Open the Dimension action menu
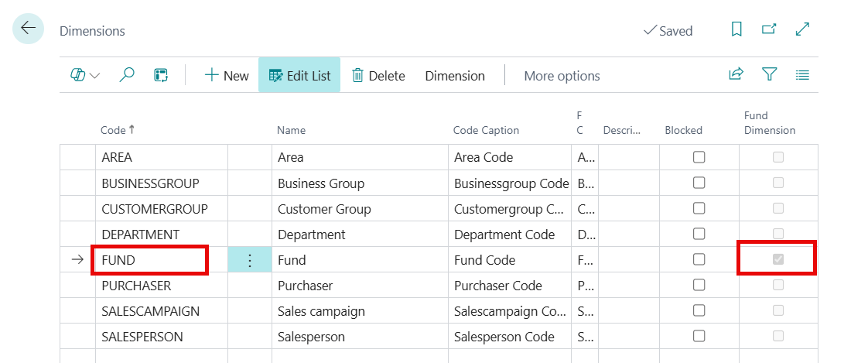Screen dimensions: 868x363 tap(455, 76)
